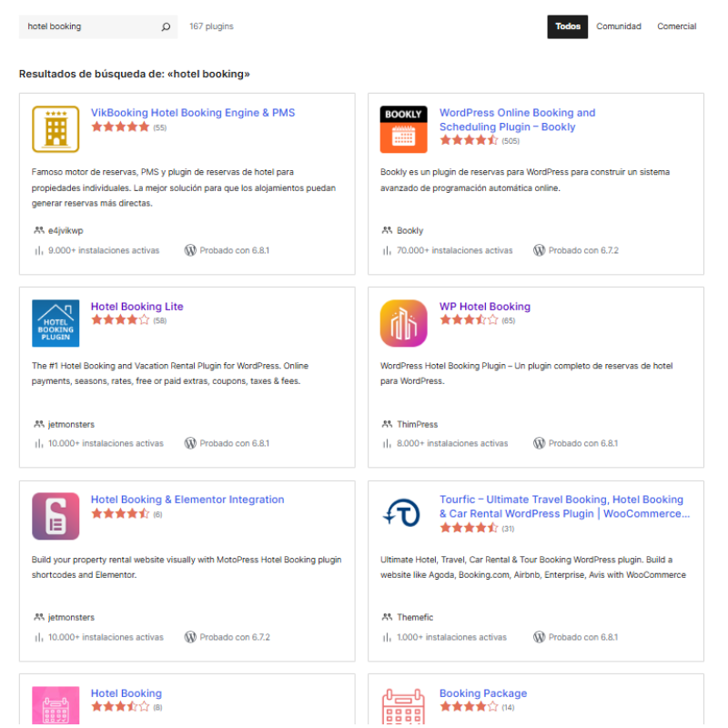Click WordPress logo in Bookly card

tap(539, 250)
